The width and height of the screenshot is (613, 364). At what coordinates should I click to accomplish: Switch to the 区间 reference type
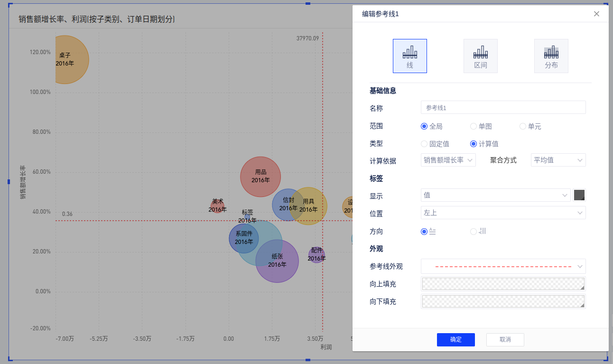tap(480, 56)
